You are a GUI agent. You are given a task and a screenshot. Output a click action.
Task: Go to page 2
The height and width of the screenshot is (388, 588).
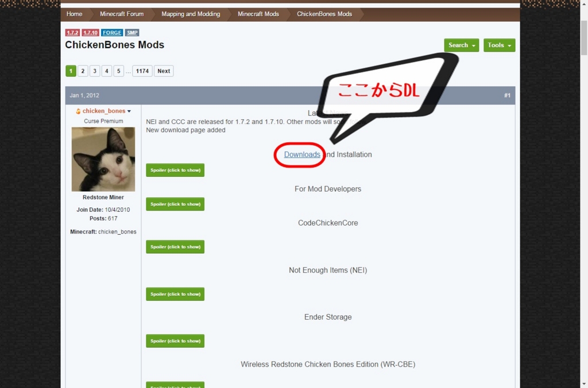(x=83, y=71)
